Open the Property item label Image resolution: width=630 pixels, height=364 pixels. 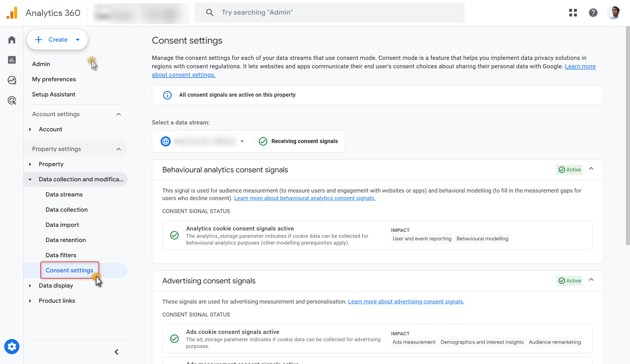point(51,164)
